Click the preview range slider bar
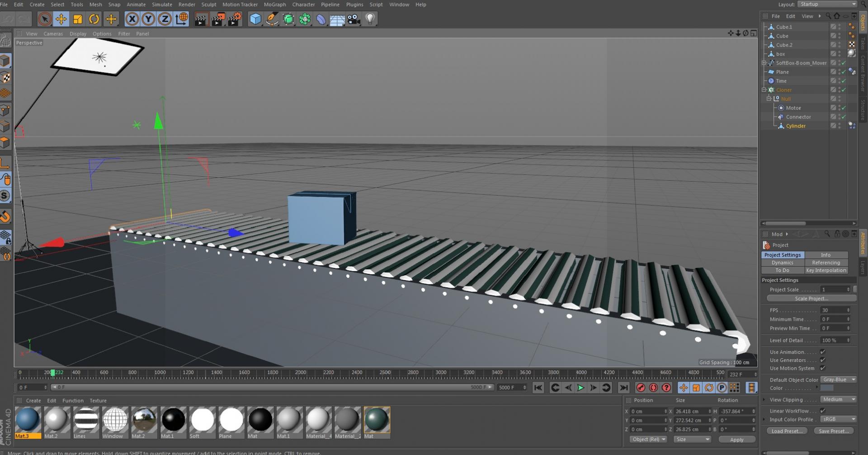This screenshot has width=868, height=455. pos(271,387)
